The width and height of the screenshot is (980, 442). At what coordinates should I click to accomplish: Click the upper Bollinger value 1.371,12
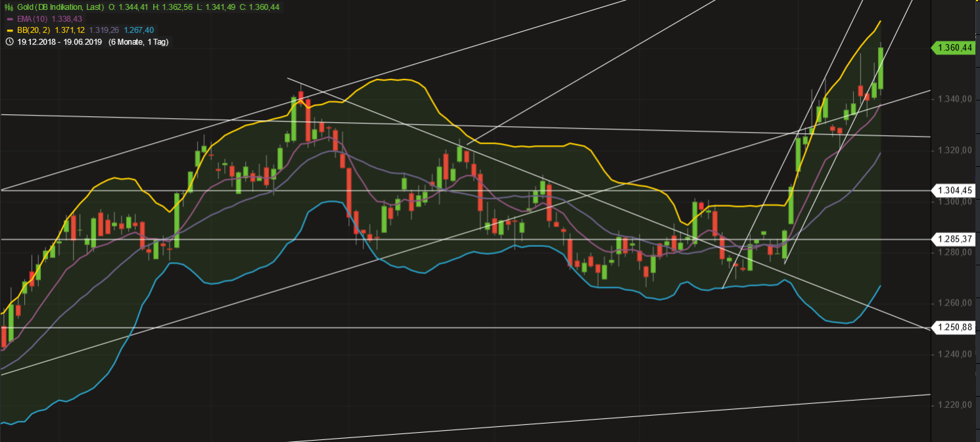69,30
